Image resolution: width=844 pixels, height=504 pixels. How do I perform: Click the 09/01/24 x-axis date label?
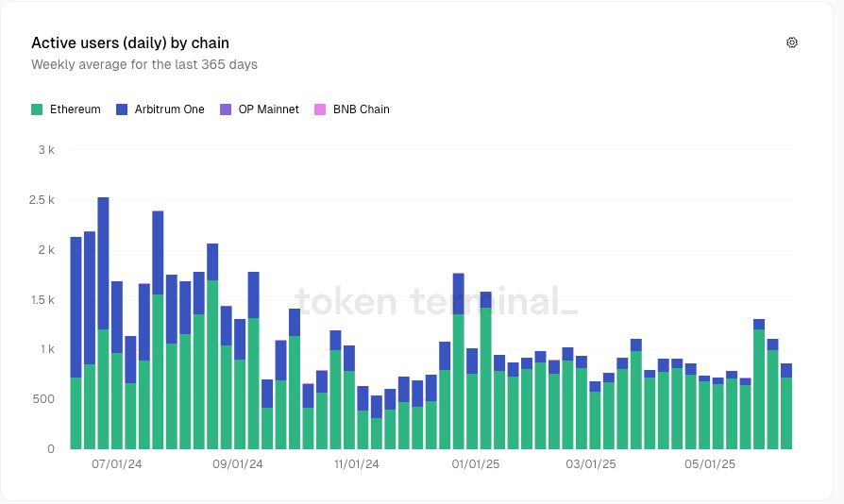pyautogui.click(x=238, y=464)
